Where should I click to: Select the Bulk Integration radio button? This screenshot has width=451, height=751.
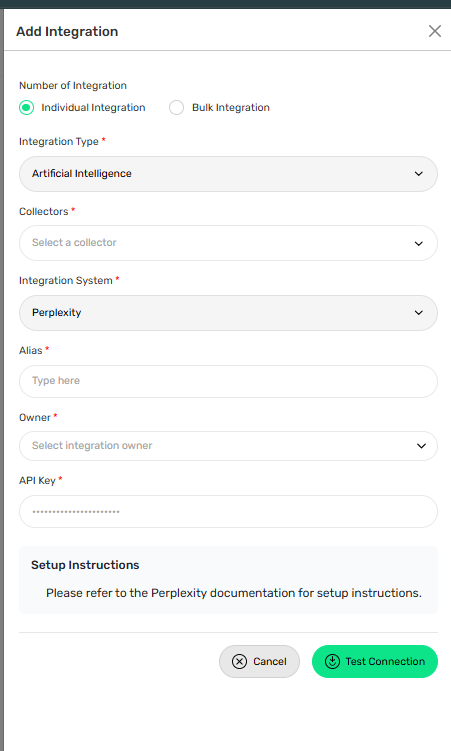[x=176, y=108]
